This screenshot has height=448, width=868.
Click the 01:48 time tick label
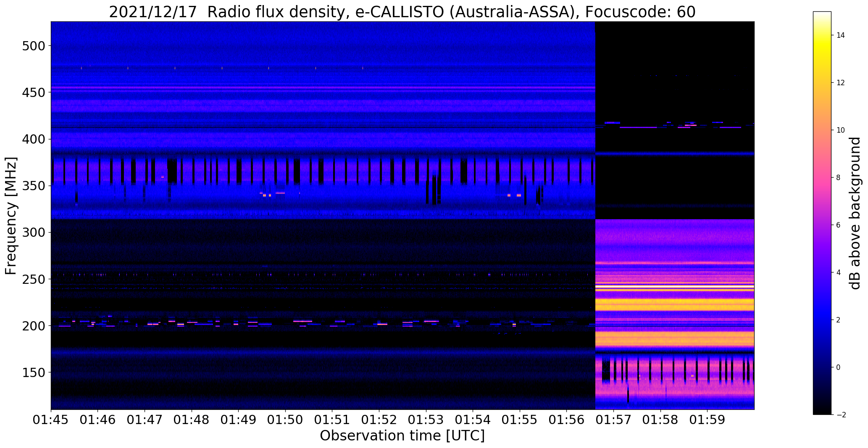coord(192,420)
